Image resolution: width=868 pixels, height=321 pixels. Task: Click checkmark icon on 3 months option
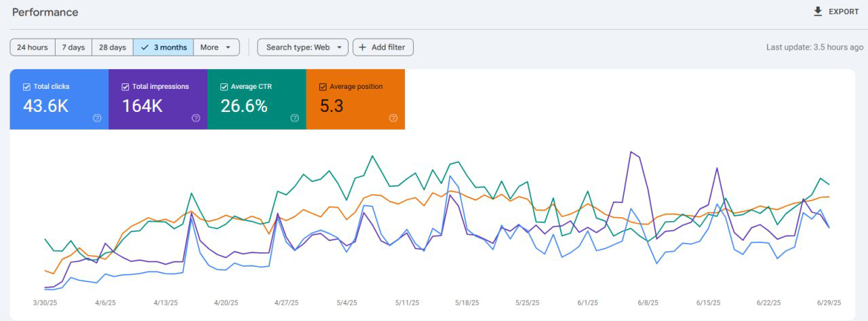click(144, 48)
